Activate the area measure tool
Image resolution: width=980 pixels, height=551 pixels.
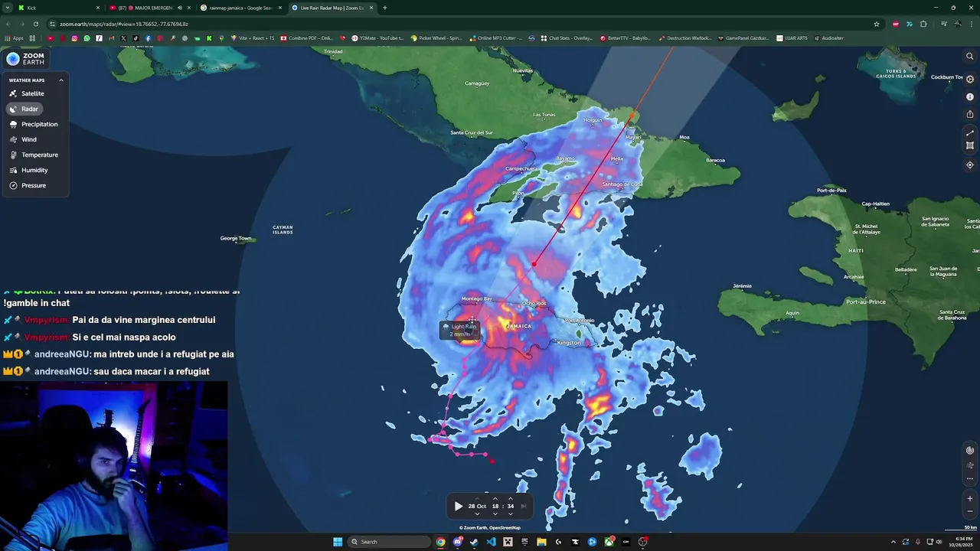(970, 145)
